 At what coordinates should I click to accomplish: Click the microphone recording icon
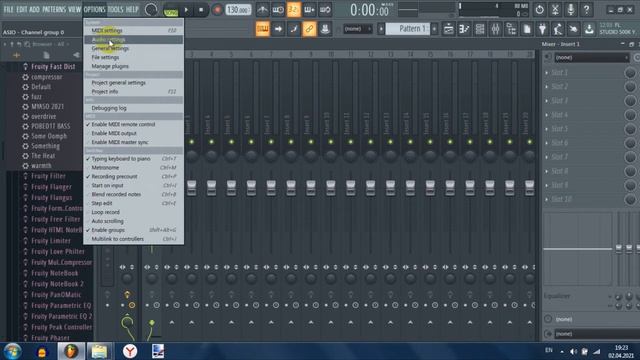click(x=571, y=9)
